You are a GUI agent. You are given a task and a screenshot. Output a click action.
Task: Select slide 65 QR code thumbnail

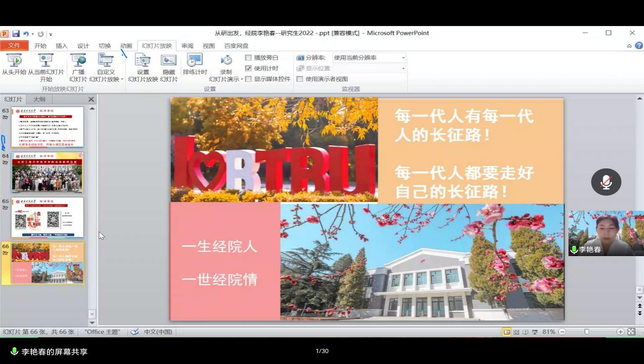(47, 217)
